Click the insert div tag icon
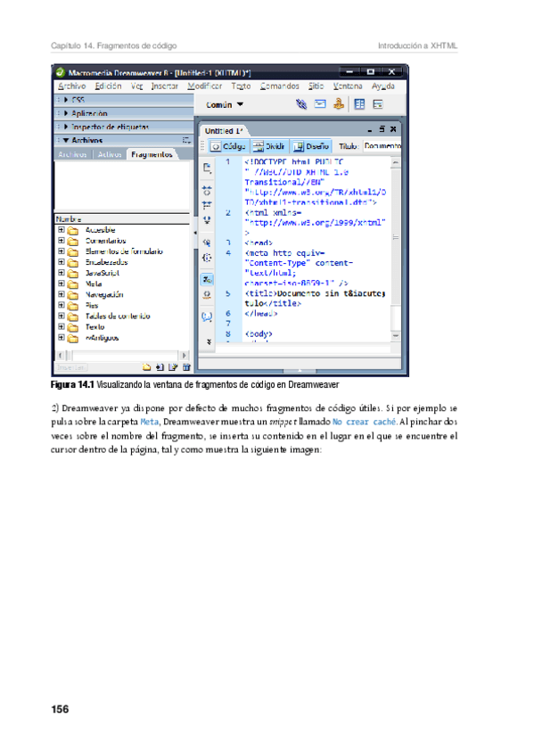This screenshot has height=756, width=534. pyautogui.click(x=378, y=104)
